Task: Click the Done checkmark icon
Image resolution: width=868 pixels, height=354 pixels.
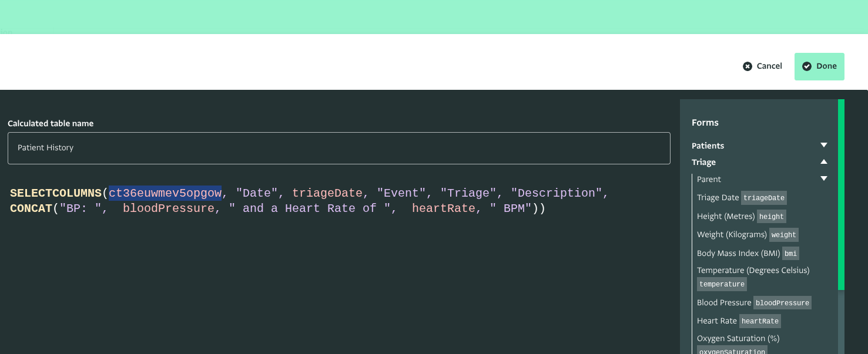Action: pos(807,66)
